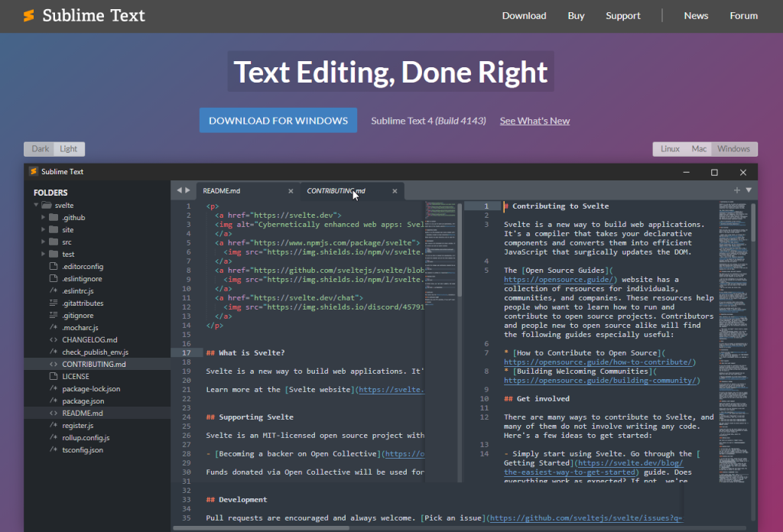Click the FOLDERS sidebar heading
783x532 pixels.
50,193
